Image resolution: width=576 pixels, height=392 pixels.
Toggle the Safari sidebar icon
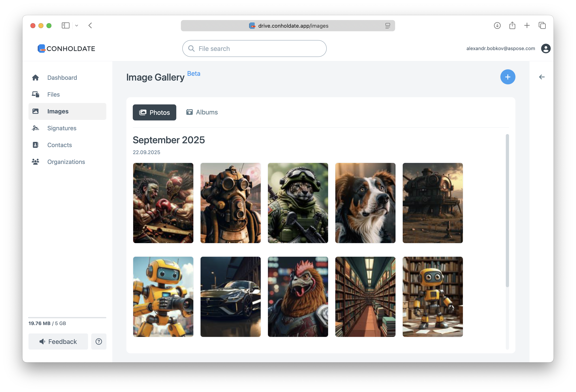[65, 25]
